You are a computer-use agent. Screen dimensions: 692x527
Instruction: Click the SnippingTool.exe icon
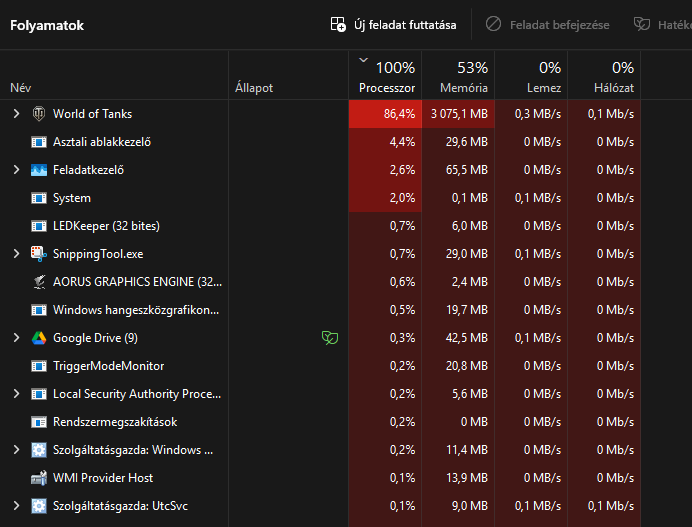[39, 254]
